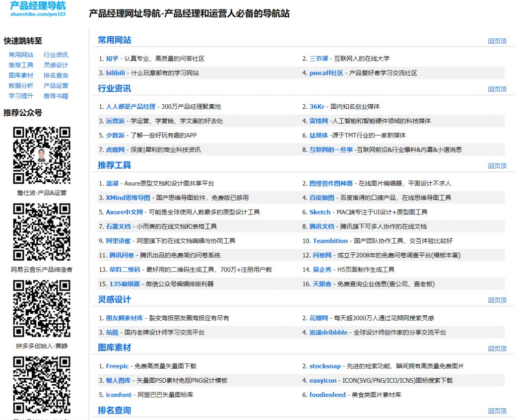The height and width of the screenshot is (420, 516).
Task: Open the 36Kr link
Action: coord(317,107)
